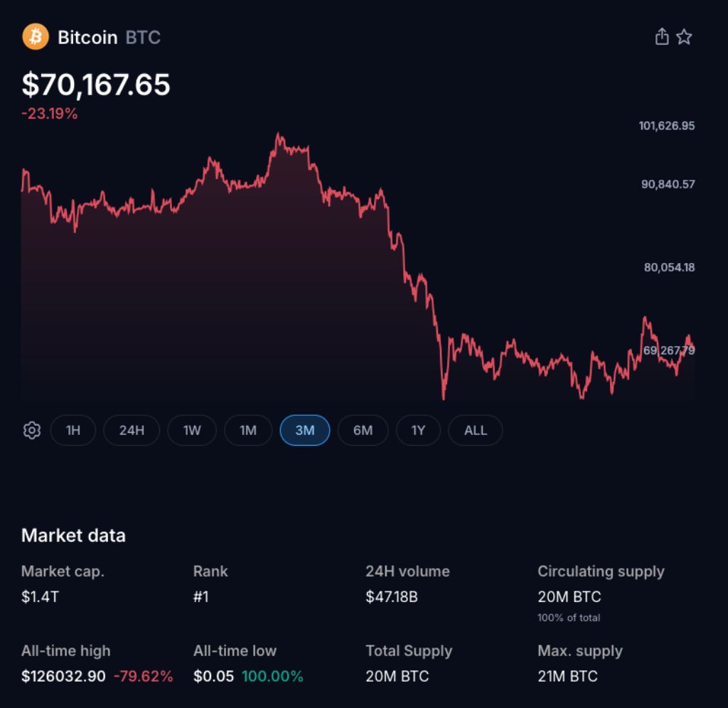Click the Bitcoin logo icon
This screenshot has width=728, height=708.
click(x=34, y=36)
